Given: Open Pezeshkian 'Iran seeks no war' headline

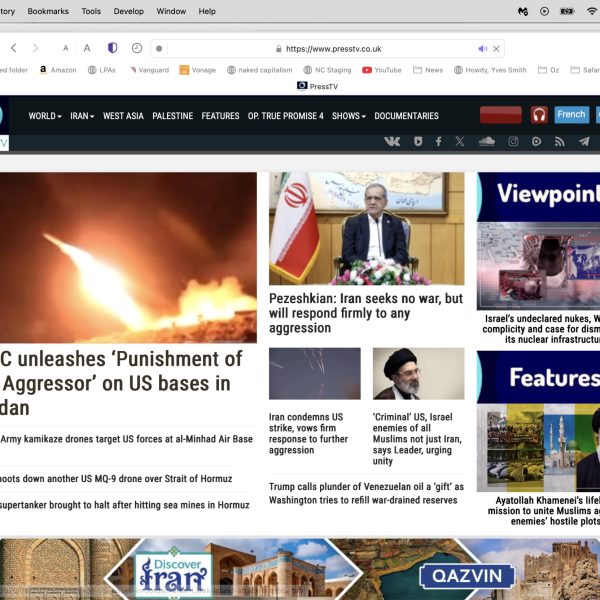Looking at the screenshot, I should pyautogui.click(x=366, y=313).
